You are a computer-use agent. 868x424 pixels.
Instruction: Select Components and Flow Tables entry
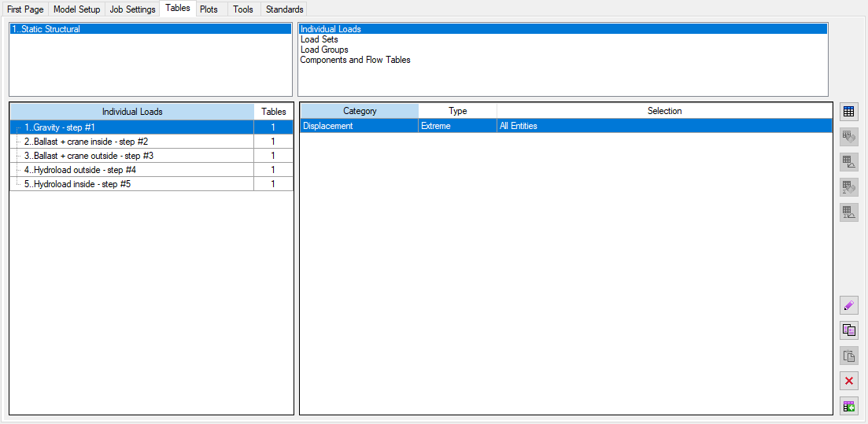pos(355,60)
